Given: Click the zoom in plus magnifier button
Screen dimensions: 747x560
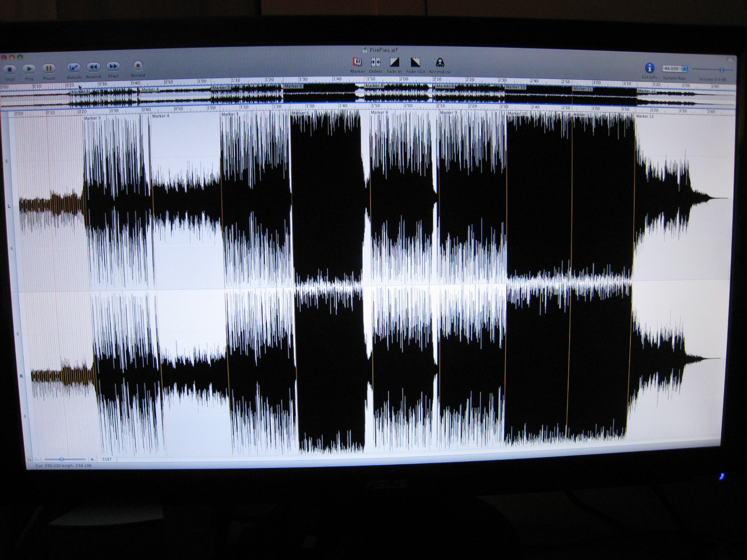Looking at the screenshot, I should 92,459.
